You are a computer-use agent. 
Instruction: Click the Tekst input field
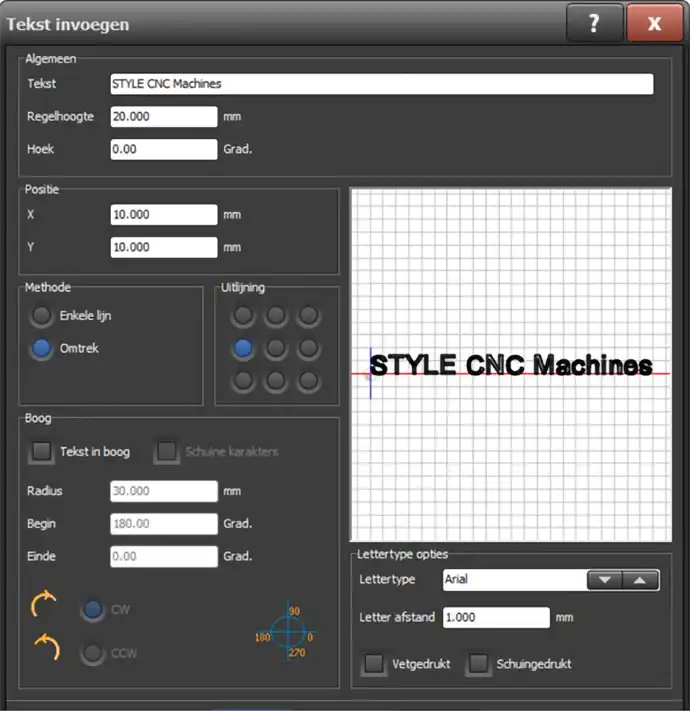point(382,84)
